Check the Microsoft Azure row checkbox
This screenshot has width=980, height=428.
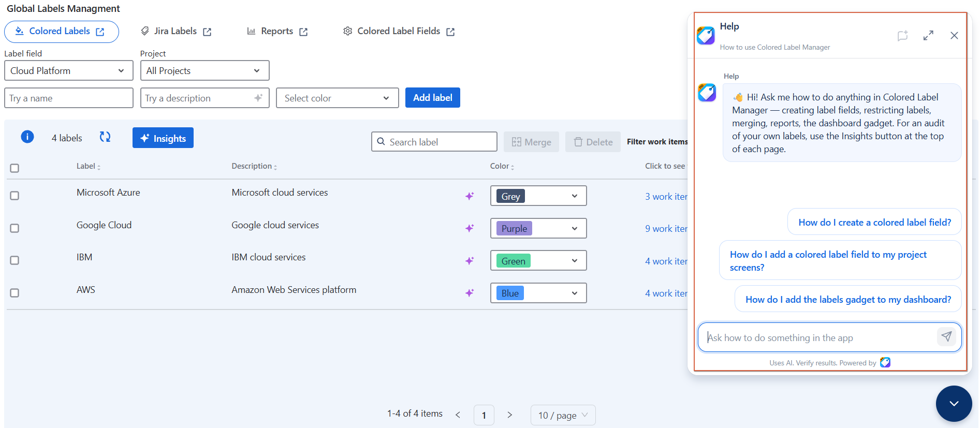click(14, 196)
